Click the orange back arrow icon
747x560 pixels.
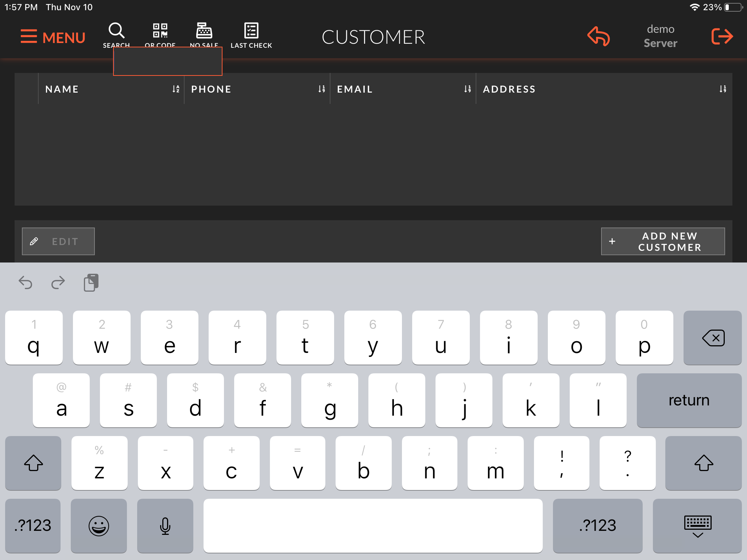(598, 36)
